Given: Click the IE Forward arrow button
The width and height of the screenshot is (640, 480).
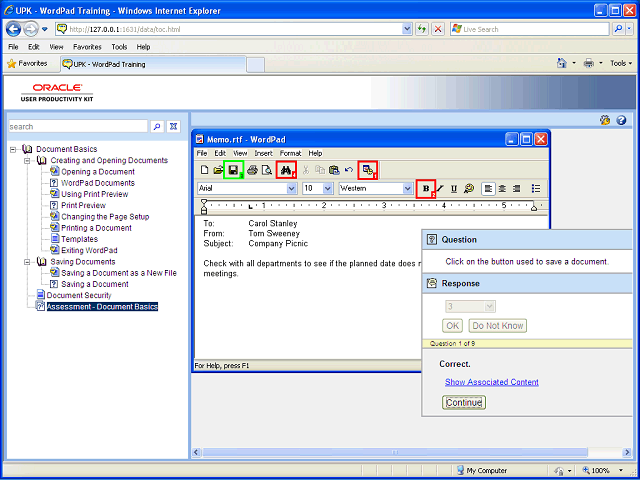Looking at the screenshot, I should [x=31, y=29].
